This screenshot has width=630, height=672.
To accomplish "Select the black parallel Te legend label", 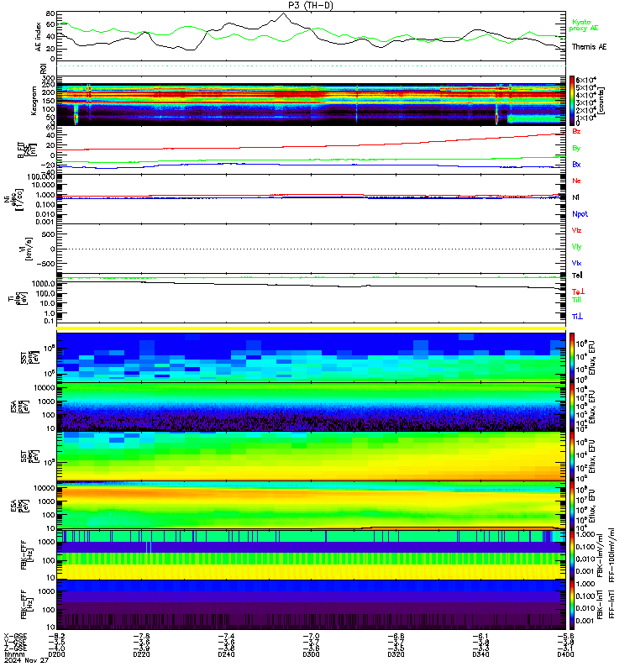I will click(577, 276).
